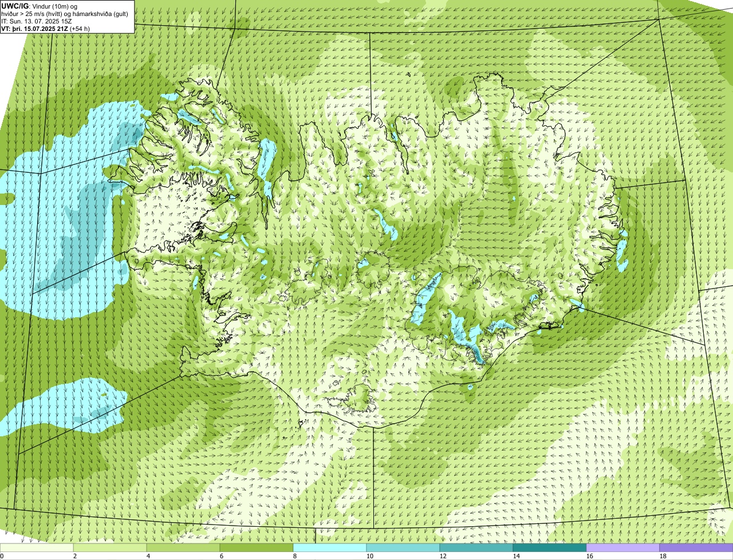Viewport: 733px width, 560px height.
Task: Click the 0–2 m/s pale cream legend swatch
Action: pyautogui.click(x=37, y=548)
